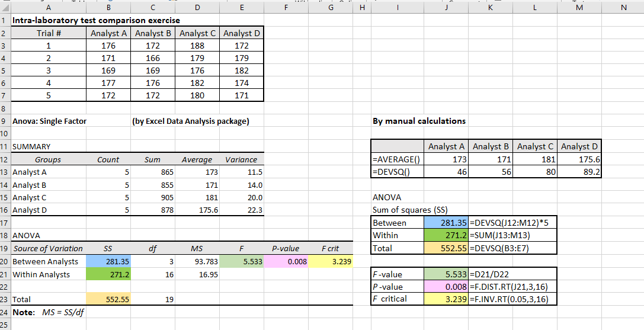The image size is (644, 330).
Task: Select the column N header
Action: (x=622, y=8)
